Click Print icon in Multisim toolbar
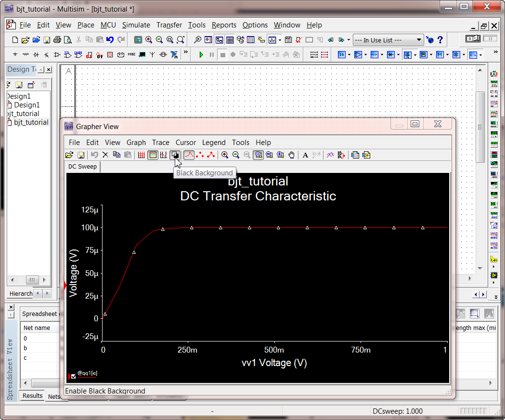Screen dimensions: 505x420 point(57,40)
